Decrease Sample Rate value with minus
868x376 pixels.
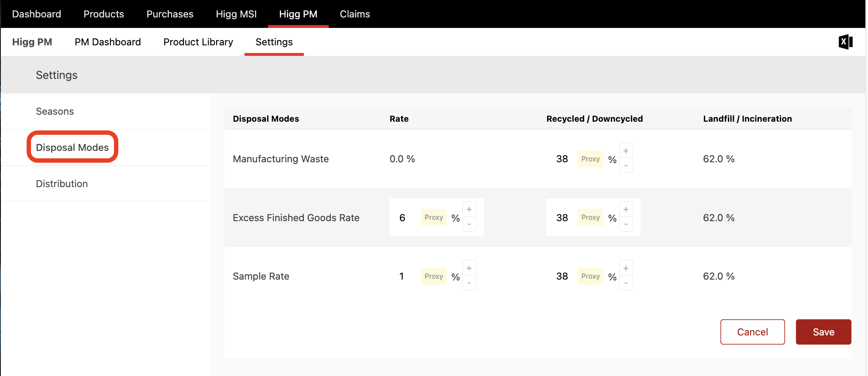(x=469, y=284)
